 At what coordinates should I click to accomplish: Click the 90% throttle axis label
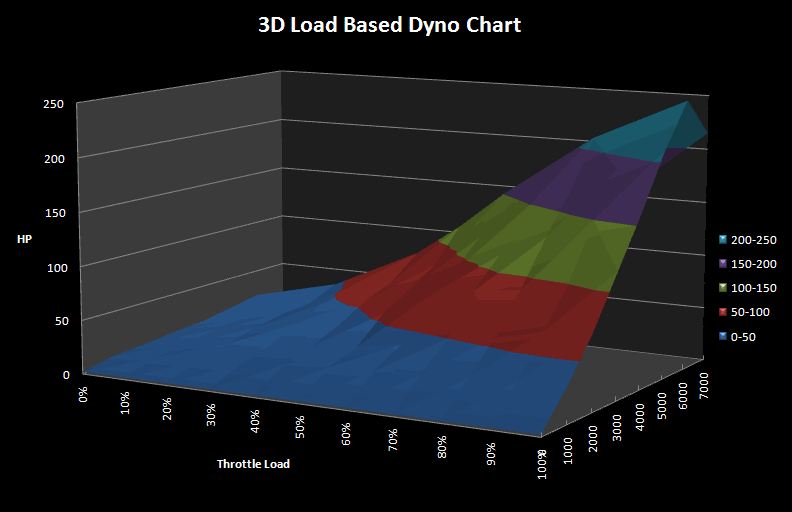click(489, 456)
